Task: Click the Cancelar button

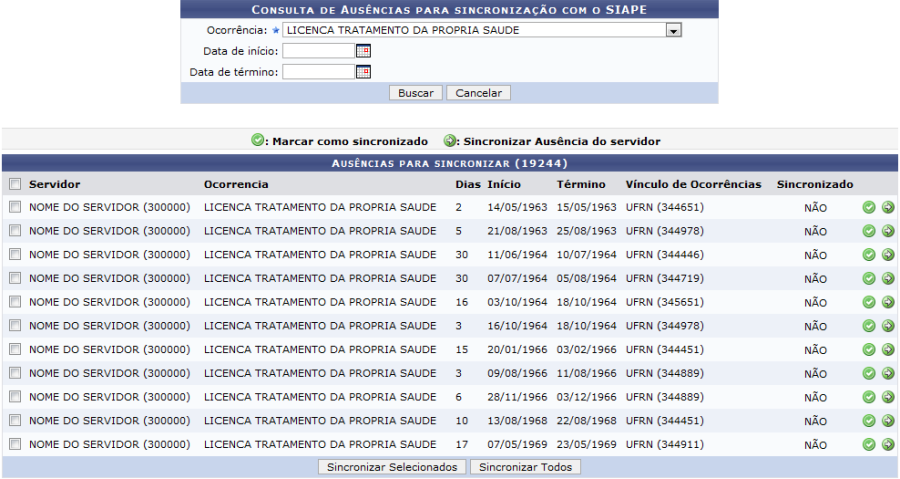Action: click(478, 93)
